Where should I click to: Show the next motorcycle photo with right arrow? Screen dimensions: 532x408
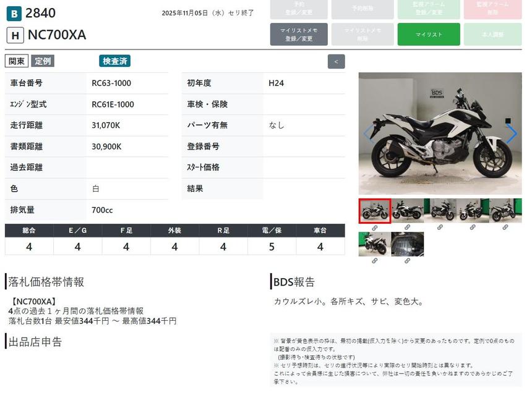(512, 134)
